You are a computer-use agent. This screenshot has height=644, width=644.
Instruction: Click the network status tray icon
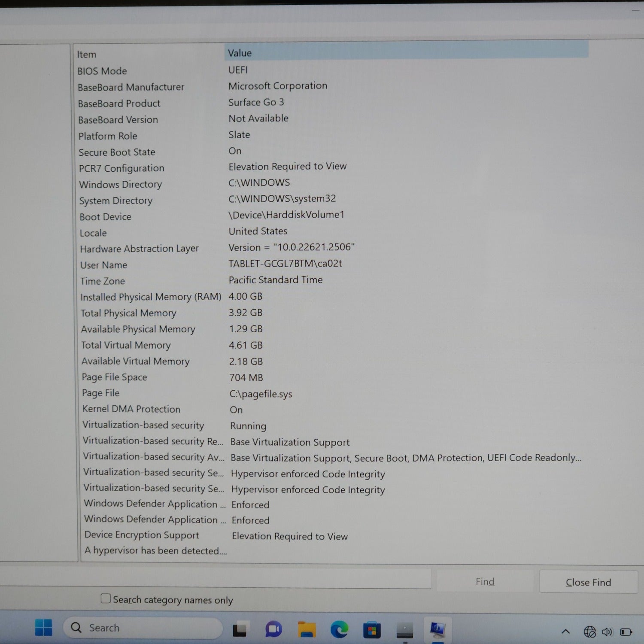(x=589, y=632)
